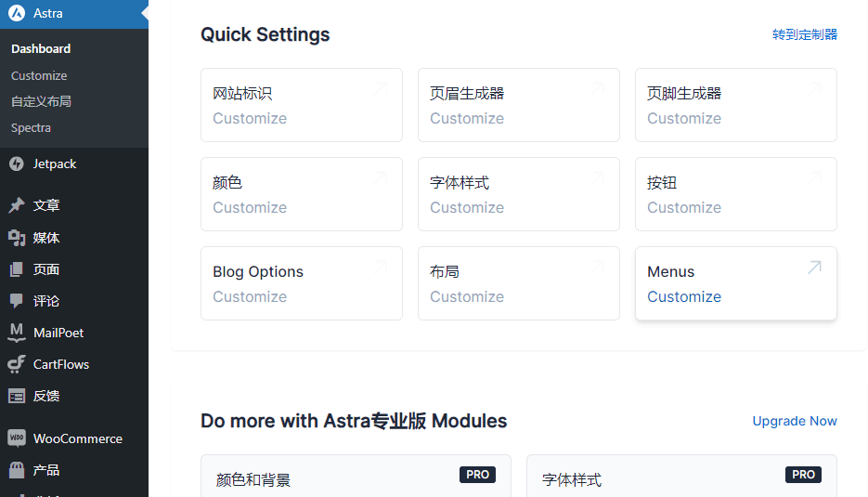Open the Astra menu in sidebar
Screen dimensions: 868x497
[74, 13]
